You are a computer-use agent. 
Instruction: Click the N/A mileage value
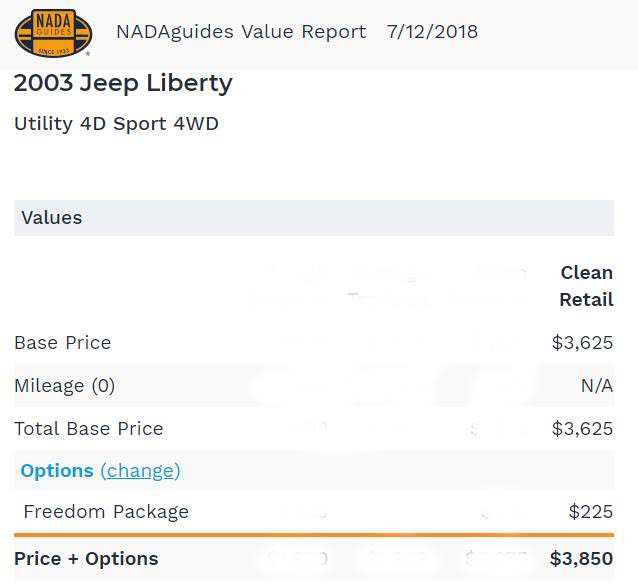(596, 385)
